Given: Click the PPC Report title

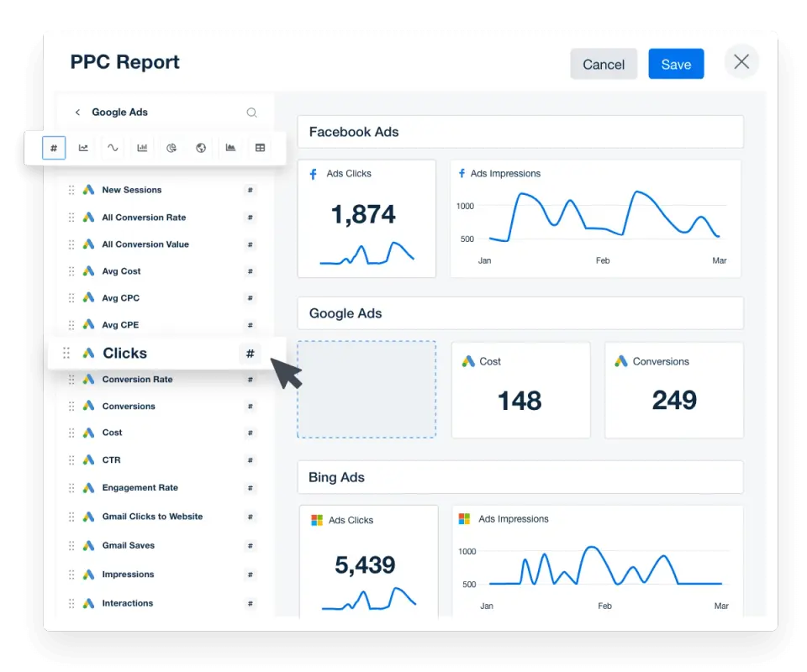Looking at the screenshot, I should tap(124, 61).
